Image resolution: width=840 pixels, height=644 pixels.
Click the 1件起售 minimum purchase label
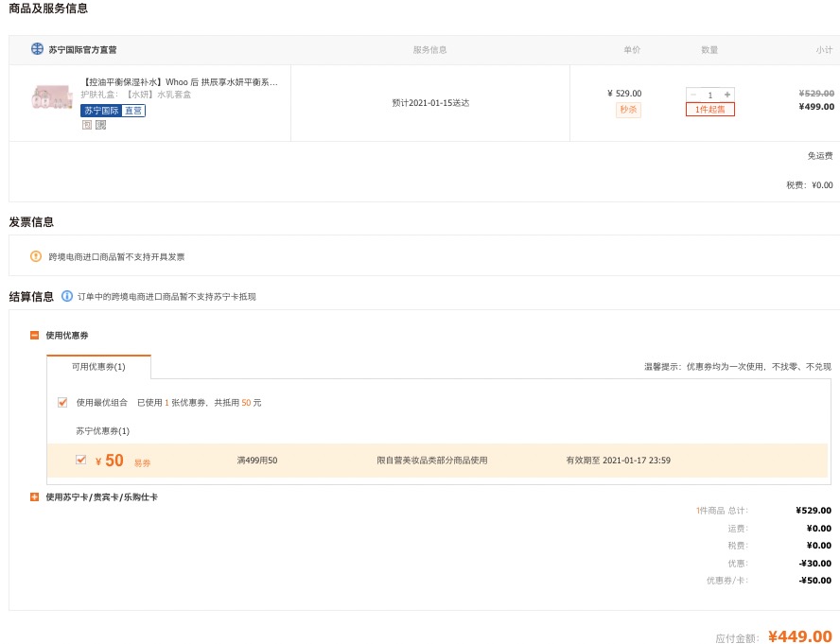710,110
